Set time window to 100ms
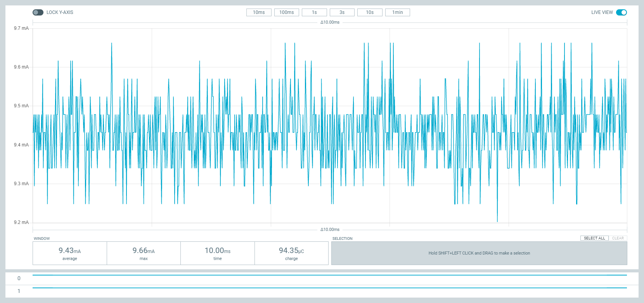The width and height of the screenshot is (644, 303). [287, 12]
